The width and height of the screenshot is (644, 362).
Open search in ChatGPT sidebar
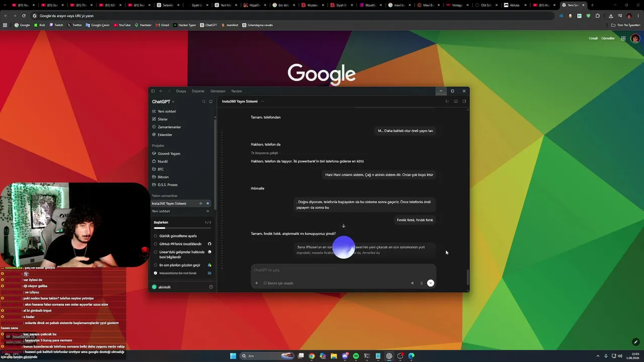[204, 102]
